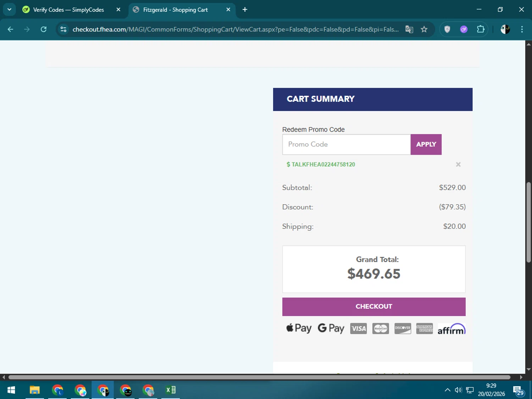Screen dimensions: 532x399
Task: Remove the TALKFHEA02244758120 promo code
Action: [458, 165]
